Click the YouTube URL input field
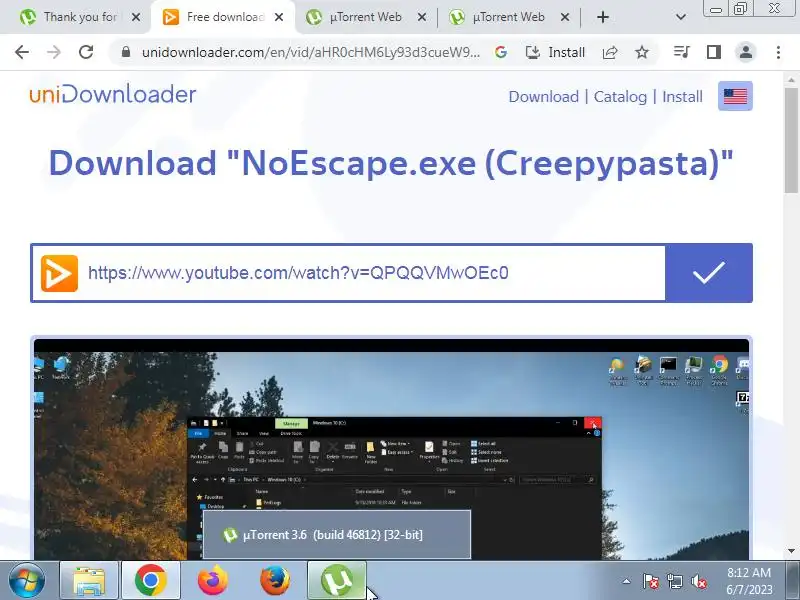 coord(376,273)
